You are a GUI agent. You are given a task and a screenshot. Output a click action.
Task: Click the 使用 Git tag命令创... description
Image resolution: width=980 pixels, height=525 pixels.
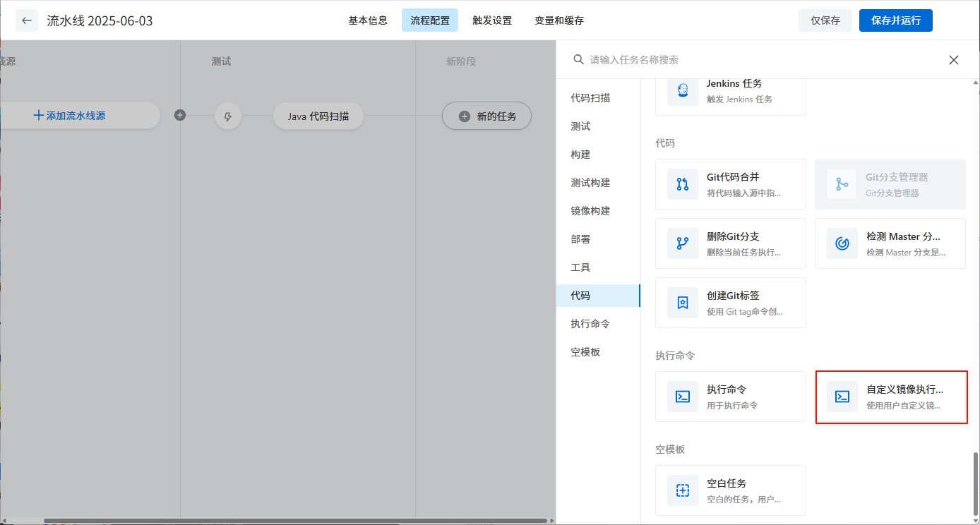click(745, 312)
